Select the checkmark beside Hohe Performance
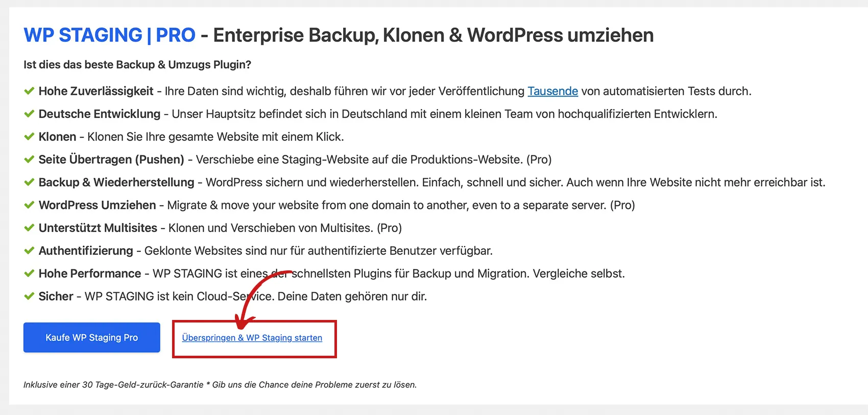The width and height of the screenshot is (868, 415). click(x=29, y=273)
